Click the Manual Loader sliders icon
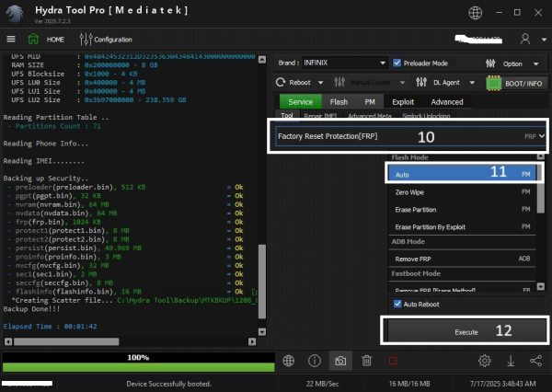The image size is (552, 392). [x=339, y=83]
